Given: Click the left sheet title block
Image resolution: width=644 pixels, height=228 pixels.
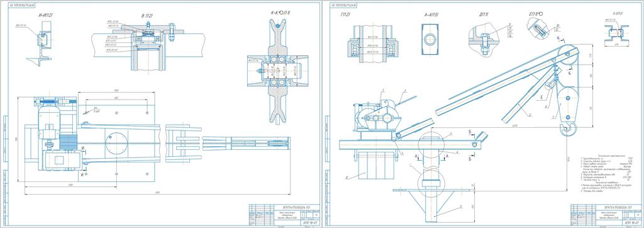Looking at the screenshot, I should point(284,214).
